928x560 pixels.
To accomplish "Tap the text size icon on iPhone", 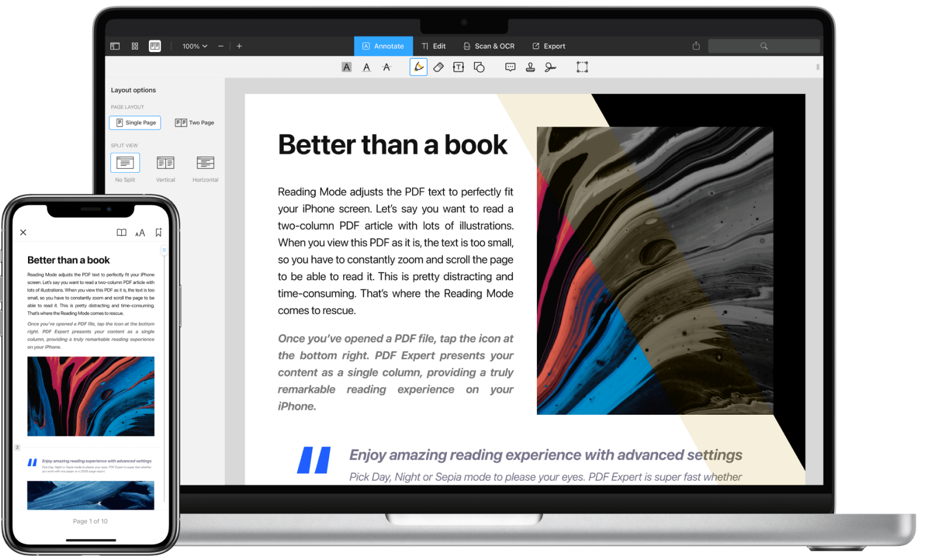I will pos(140,233).
